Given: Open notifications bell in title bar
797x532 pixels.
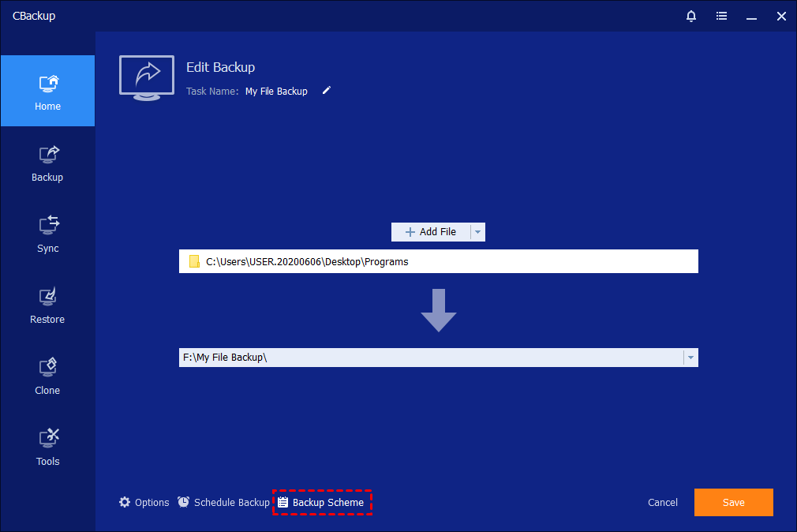Looking at the screenshot, I should (691, 16).
